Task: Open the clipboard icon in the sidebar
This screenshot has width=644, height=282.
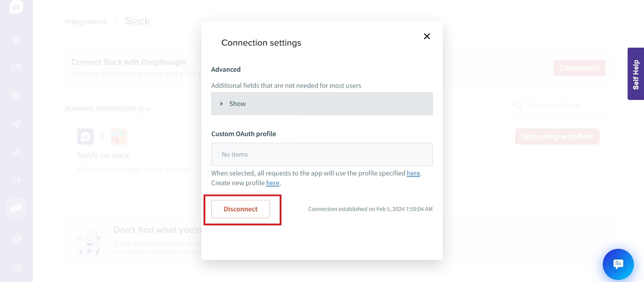Action: 16,40
